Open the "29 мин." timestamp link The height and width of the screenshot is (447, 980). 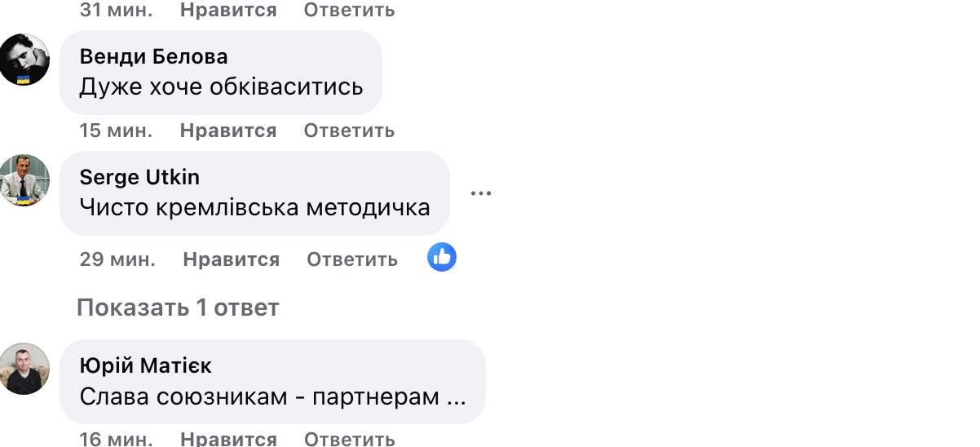pos(117,259)
